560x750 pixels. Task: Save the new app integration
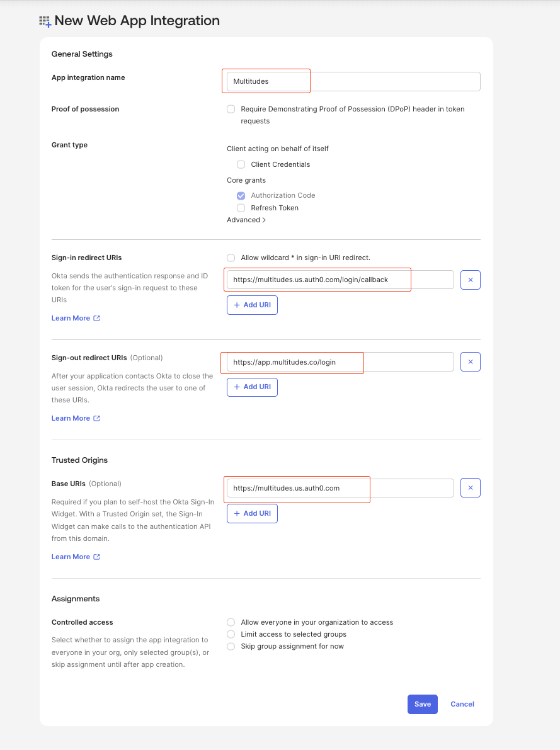(x=422, y=704)
